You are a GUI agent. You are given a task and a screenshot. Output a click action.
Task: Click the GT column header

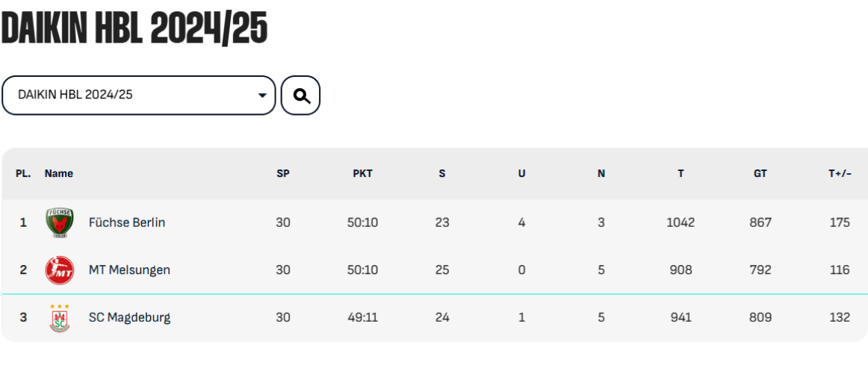coord(760,174)
